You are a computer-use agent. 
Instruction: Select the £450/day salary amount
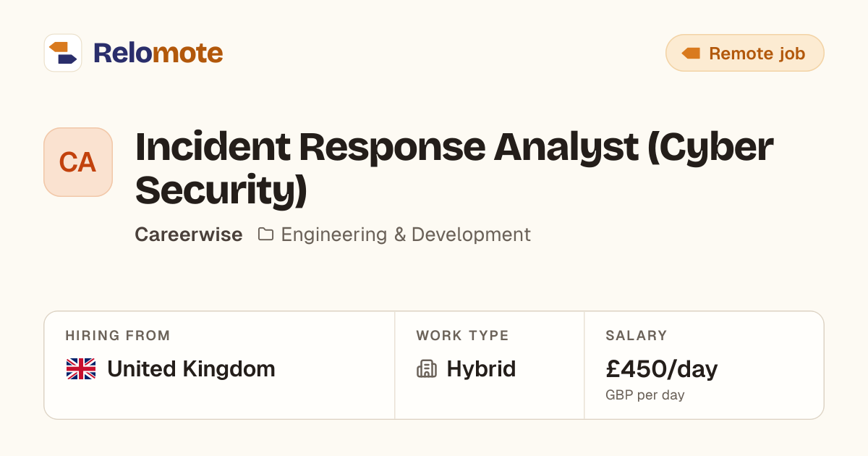tap(662, 369)
